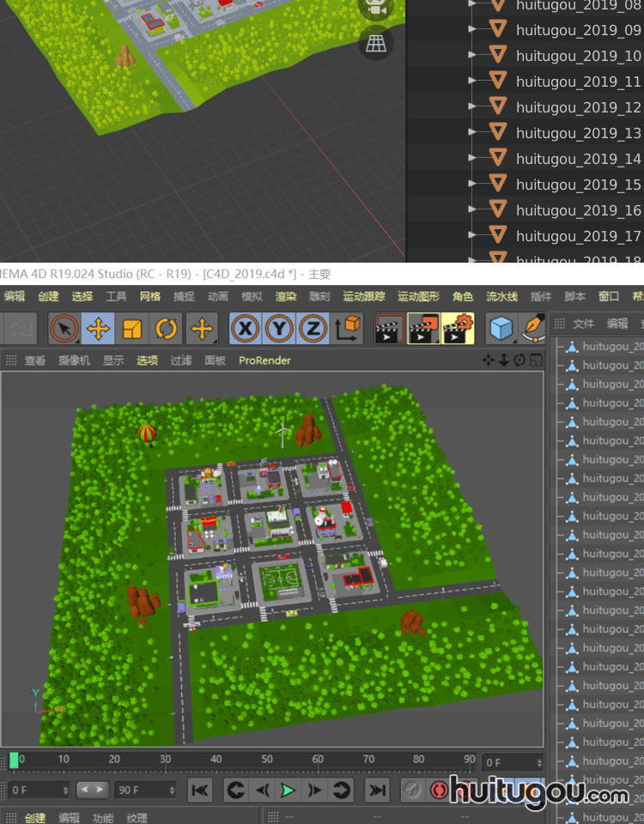Open ProRender in the viewport menu

264,360
